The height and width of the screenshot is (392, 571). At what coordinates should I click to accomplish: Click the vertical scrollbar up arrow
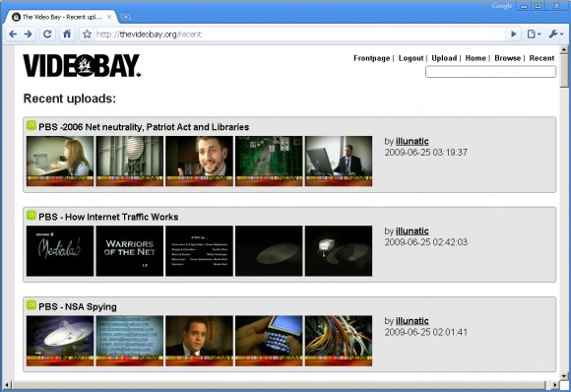click(564, 49)
